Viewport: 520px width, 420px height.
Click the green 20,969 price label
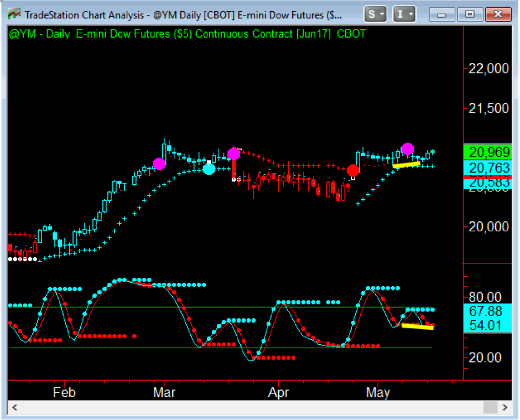pyautogui.click(x=487, y=152)
